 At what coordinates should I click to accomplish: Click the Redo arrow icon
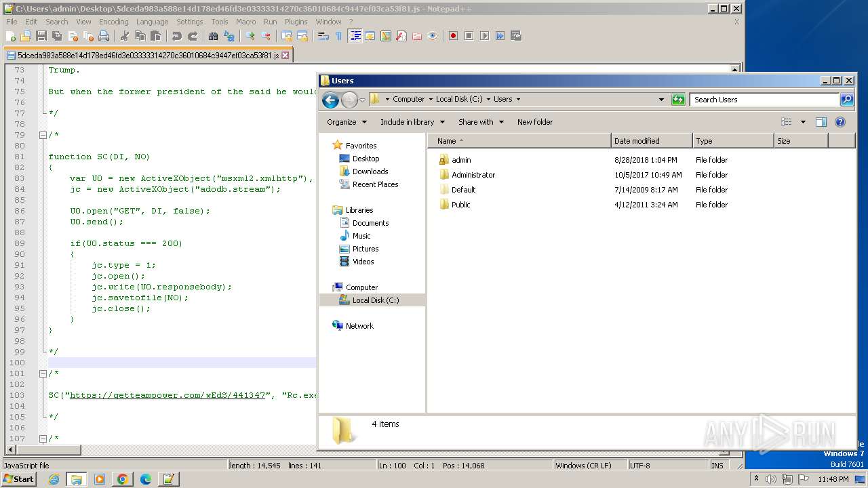[x=193, y=36]
